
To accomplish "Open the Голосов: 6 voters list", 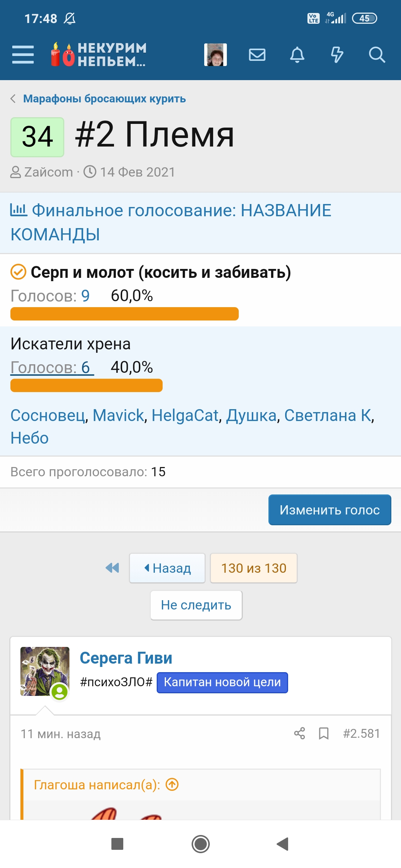I will tap(51, 368).
